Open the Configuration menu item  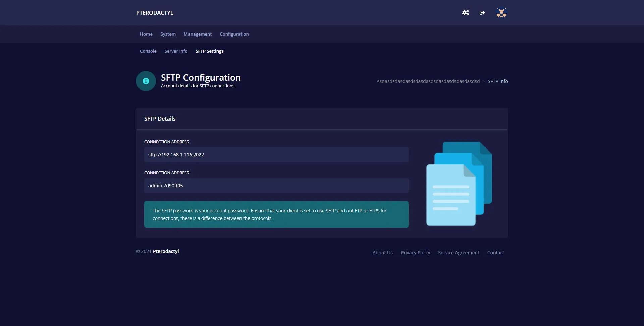234,34
